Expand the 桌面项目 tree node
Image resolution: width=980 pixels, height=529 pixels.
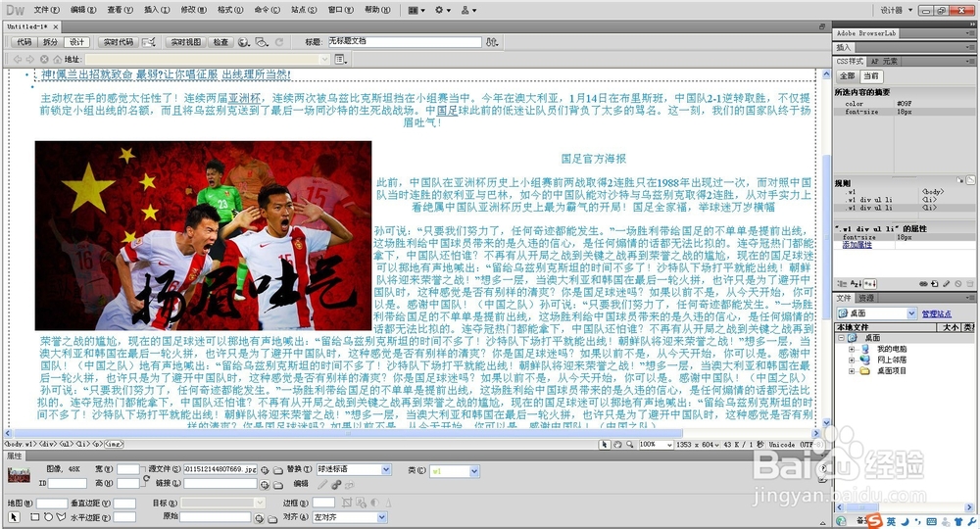click(852, 371)
